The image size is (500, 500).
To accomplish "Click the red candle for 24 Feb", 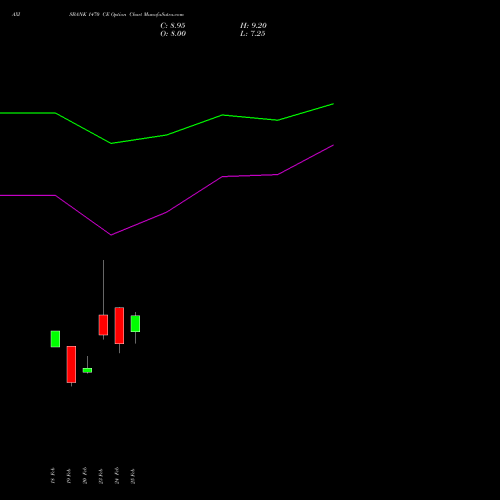I will (x=119, y=325).
